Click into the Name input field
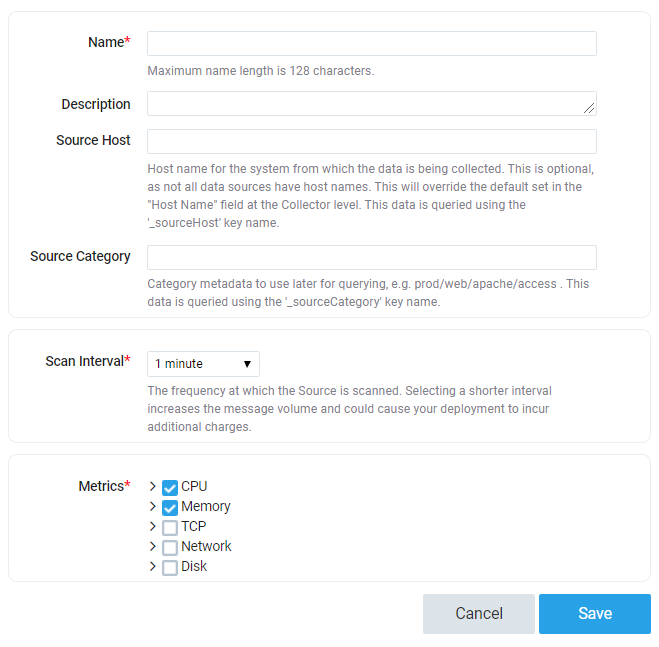The width and height of the screenshot is (659, 647). pos(371,43)
